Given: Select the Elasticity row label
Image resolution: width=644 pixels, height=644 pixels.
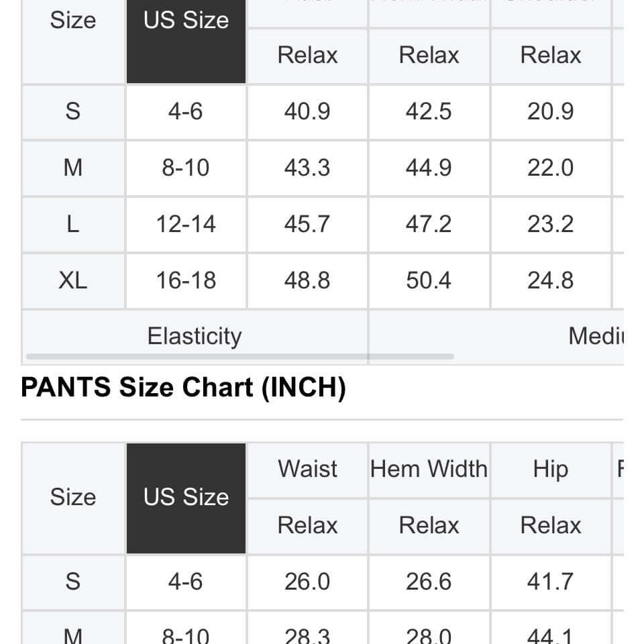Looking at the screenshot, I should pyautogui.click(x=194, y=335).
